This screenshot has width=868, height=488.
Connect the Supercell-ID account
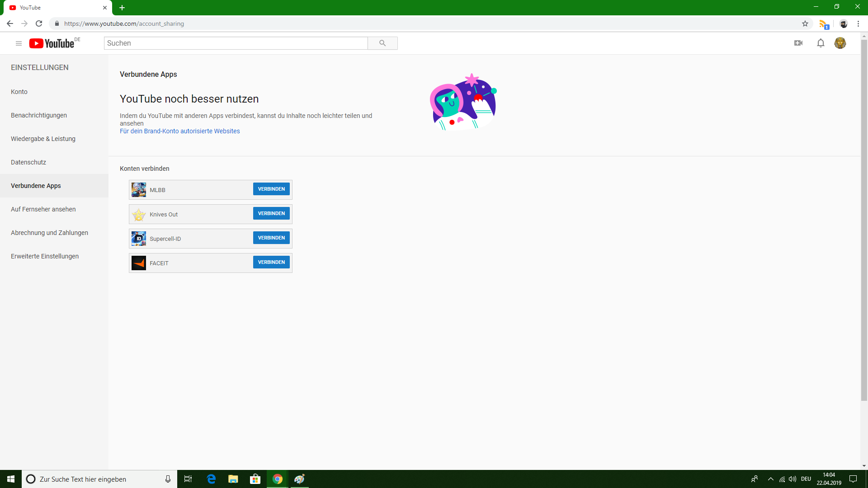click(271, 238)
